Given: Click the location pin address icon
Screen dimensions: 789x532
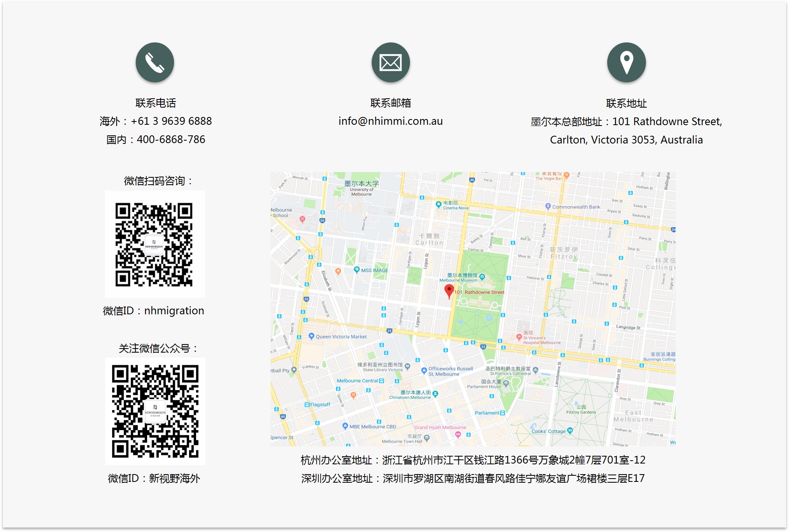Looking at the screenshot, I should click(626, 62).
